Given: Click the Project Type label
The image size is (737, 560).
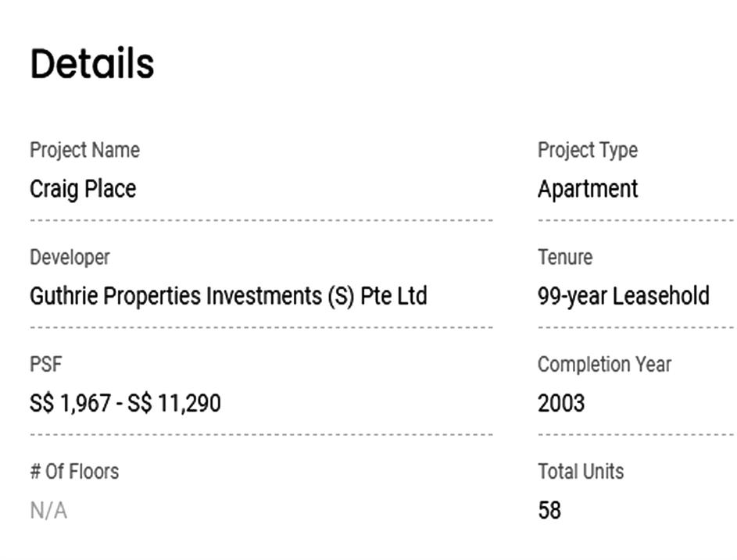Looking at the screenshot, I should (587, 150).
